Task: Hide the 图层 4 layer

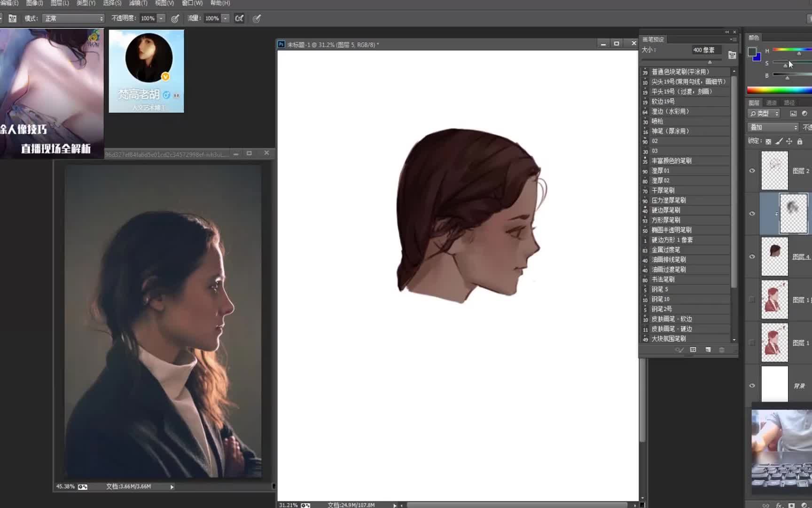Action: click(752, 256)
